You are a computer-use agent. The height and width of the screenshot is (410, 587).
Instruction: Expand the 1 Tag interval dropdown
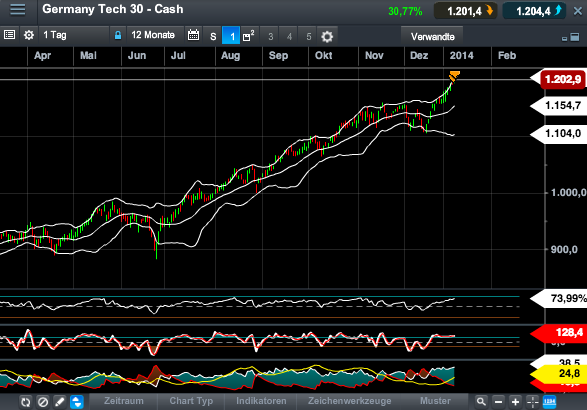(x=74, y=35)
